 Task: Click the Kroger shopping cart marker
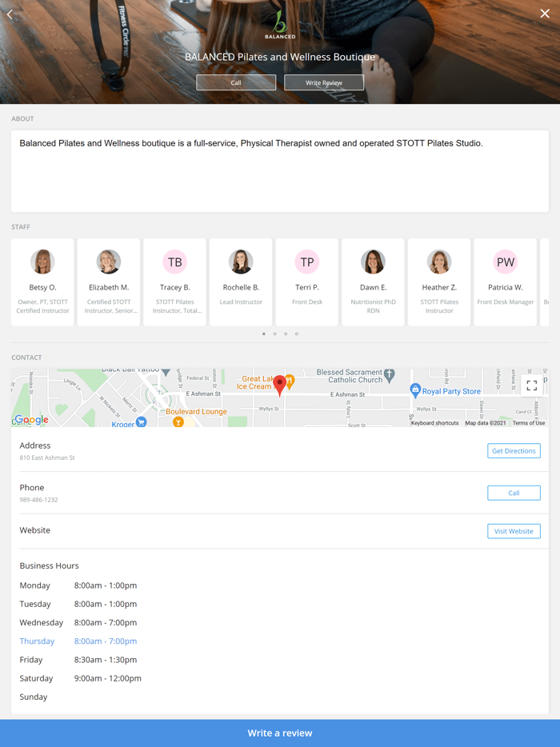pos(141,422)
